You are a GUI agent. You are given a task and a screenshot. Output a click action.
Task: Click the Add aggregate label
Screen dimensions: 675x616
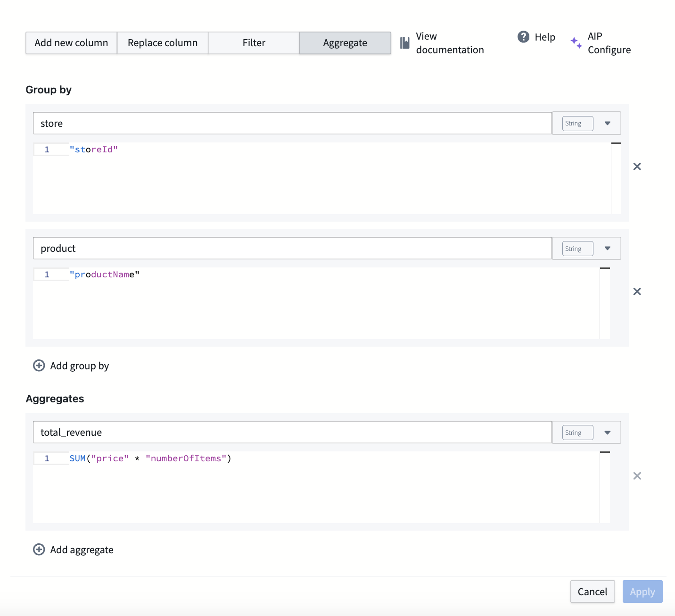(x=82, y=550)
